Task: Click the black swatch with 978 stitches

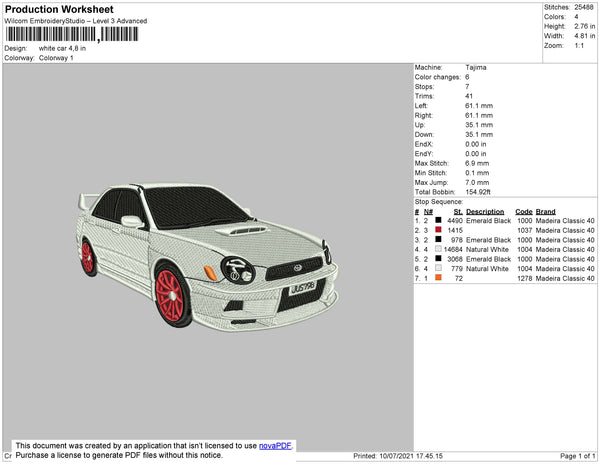Action: tap(438, 240)
